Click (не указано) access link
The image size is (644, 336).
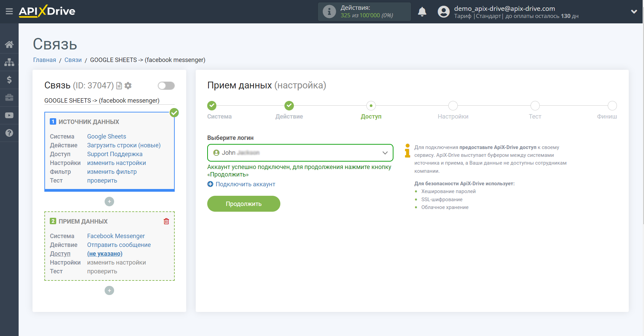[x=105, y=254]
